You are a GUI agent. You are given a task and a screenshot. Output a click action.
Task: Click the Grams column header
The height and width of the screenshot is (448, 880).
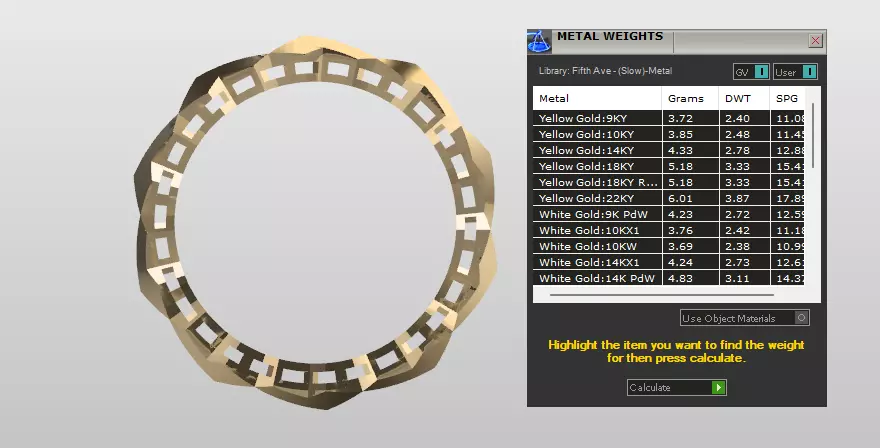(x=690, y=98)
